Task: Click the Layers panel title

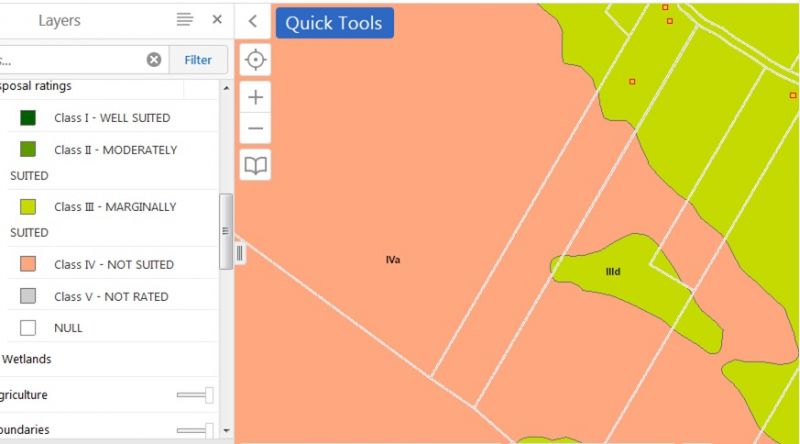Action: click(59, 20)
